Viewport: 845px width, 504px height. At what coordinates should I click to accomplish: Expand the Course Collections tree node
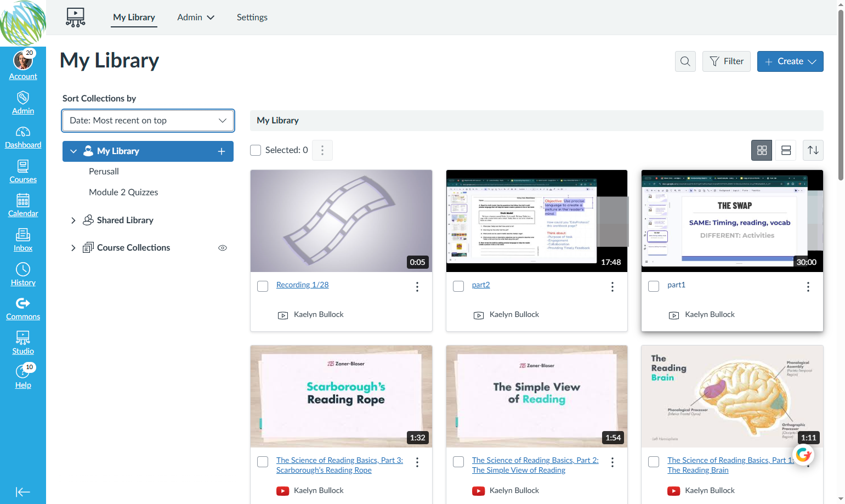(x=73, y=248)
